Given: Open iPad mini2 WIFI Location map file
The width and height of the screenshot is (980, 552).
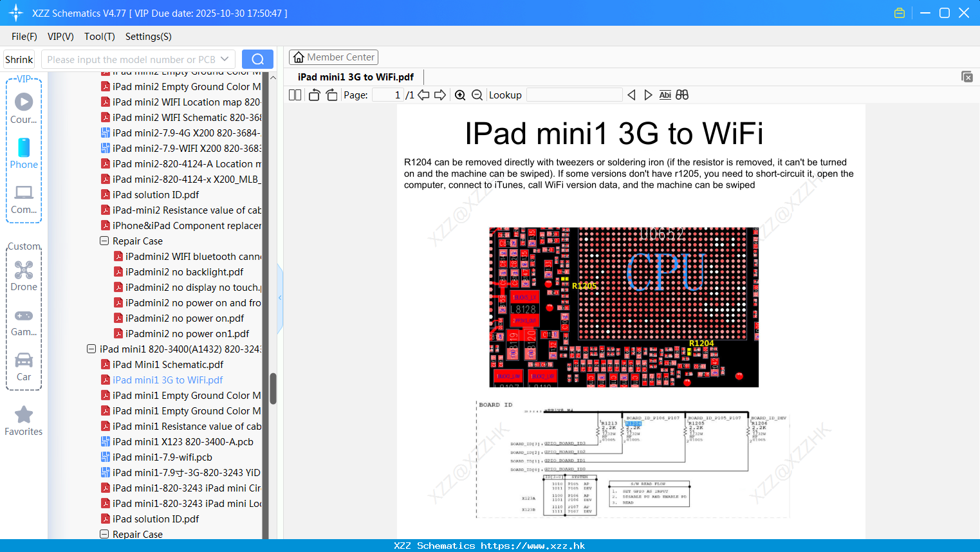Looking at the screenshot, I should (x=181, y=102).
